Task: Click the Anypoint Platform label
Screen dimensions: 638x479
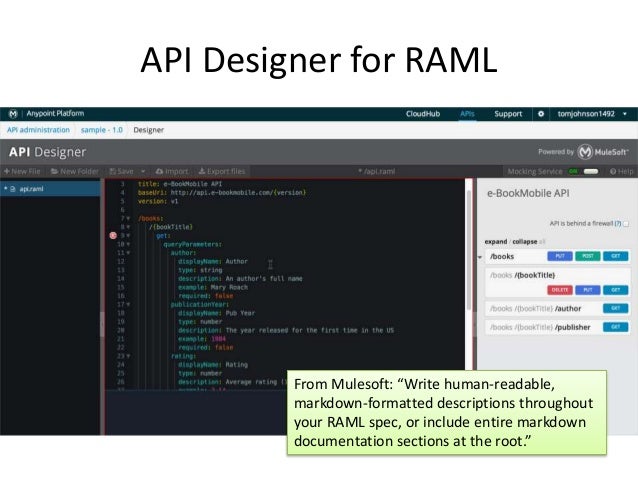Action: tap(55, 114)
